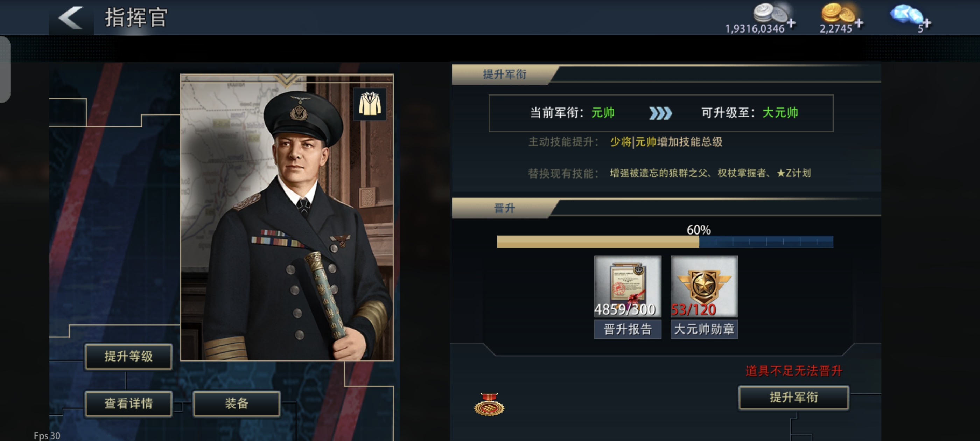
Task: Open the side handle on left edge
Action: (x=5, y=69)
